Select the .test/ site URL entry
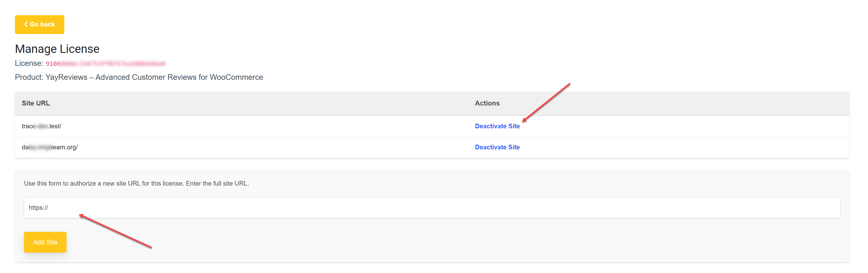Viewport: 868px width, 273px height. point(41,126)
